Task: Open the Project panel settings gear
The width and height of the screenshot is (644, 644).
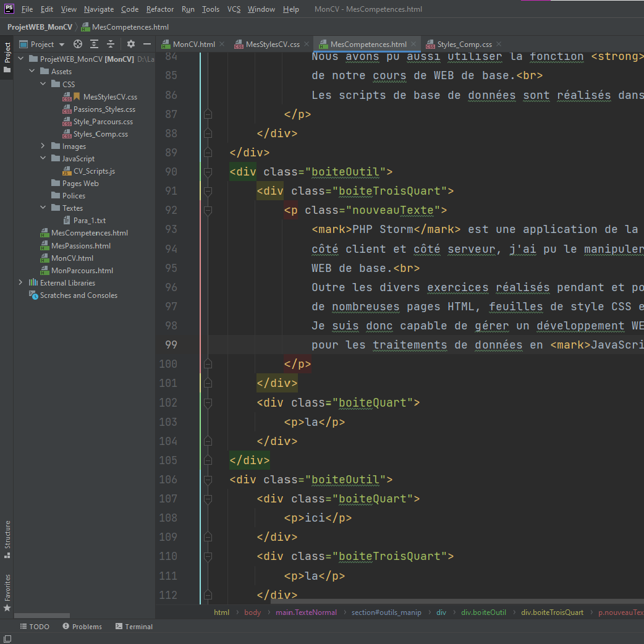Action: click(x=130, y=44)
